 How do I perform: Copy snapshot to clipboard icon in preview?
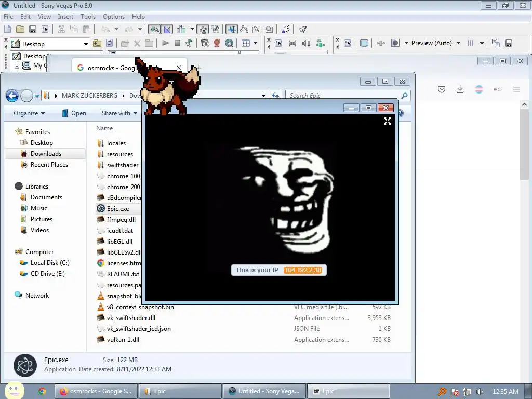[496, 43]
